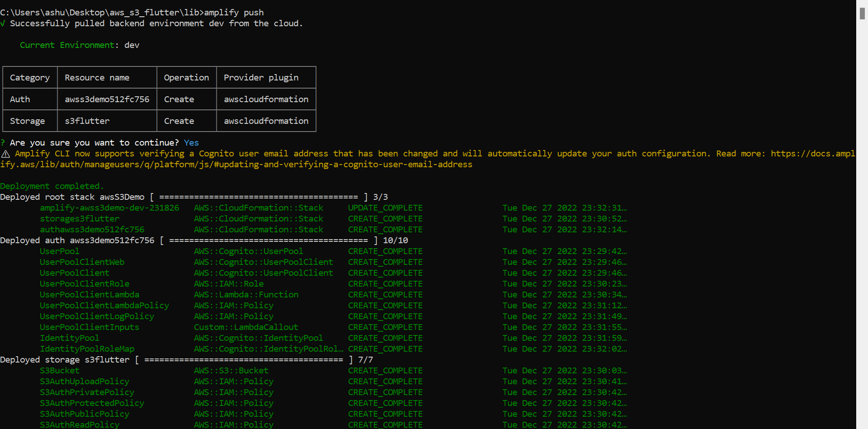Click the Amplify CLI warning triangle symbol

5,153
